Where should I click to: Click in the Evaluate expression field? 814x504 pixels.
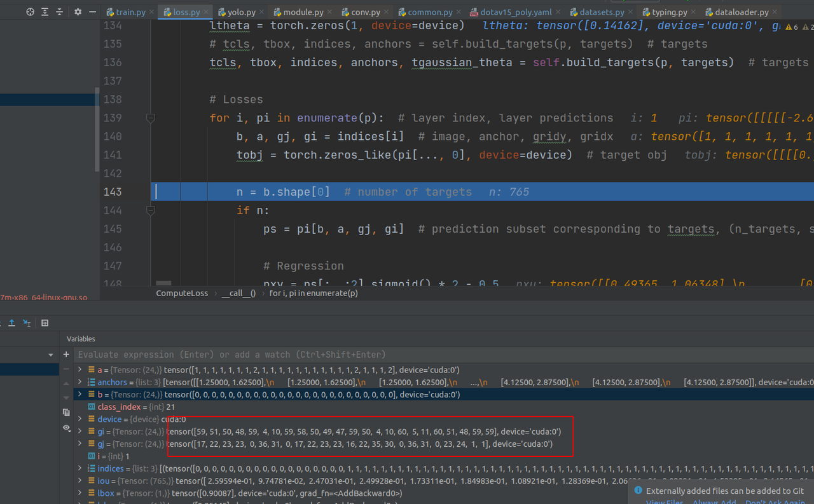click(x=444, y=355)
